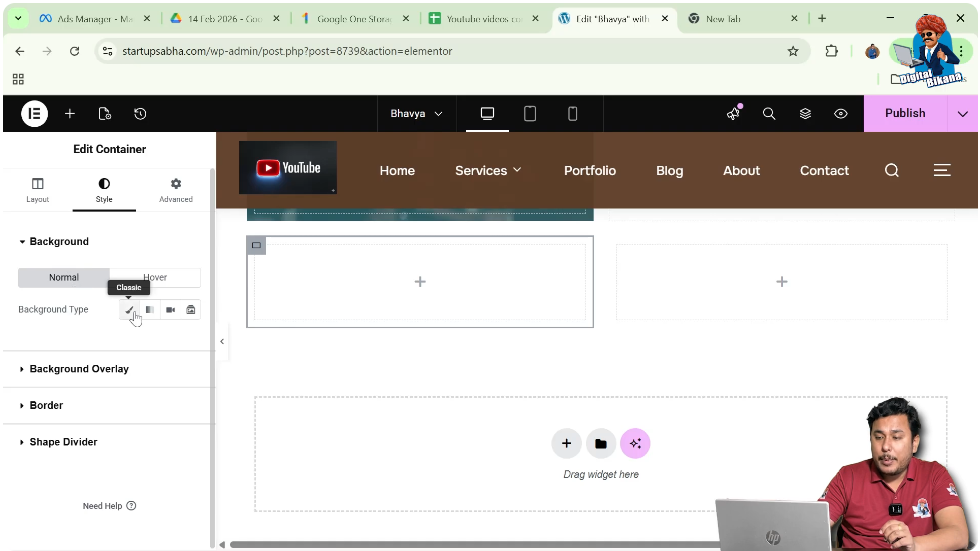The image size is (980, 551).
Task: Click About navigation link
Action: pyautogui.click(x=741, y=171)
